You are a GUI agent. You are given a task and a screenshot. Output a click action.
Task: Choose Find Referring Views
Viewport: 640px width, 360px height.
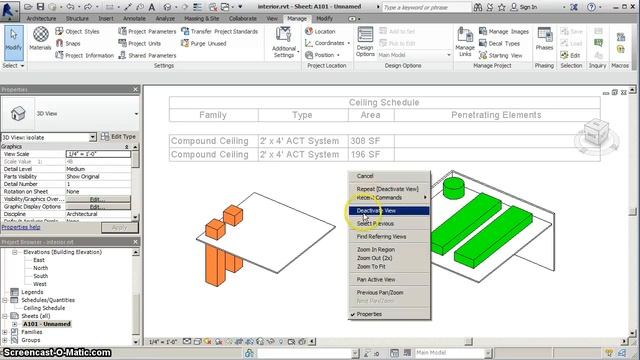point(381,237)
